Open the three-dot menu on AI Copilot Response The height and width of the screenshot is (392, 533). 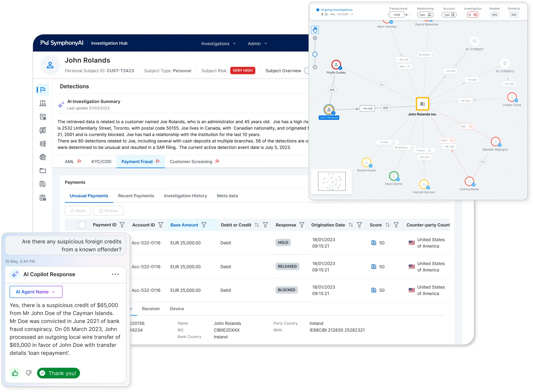(x=115, y=274)
